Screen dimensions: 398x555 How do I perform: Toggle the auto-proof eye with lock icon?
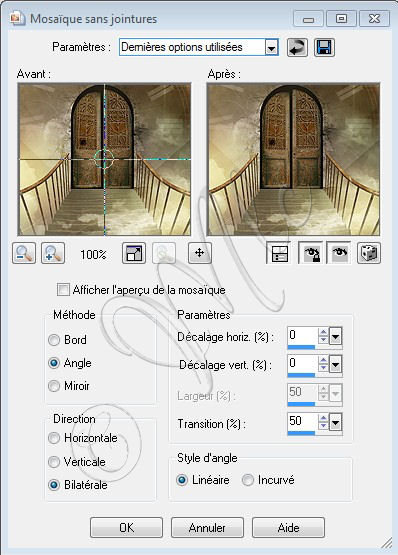[x=311, y=253]
